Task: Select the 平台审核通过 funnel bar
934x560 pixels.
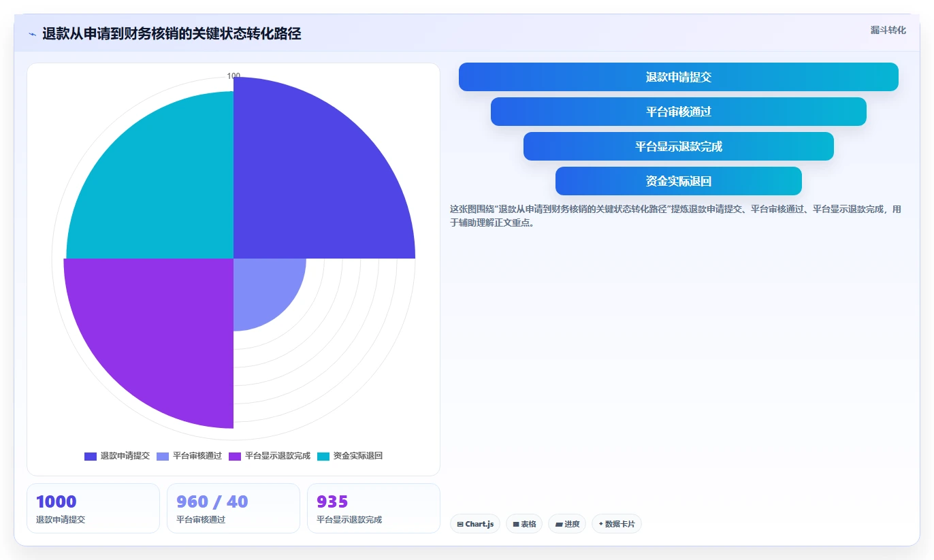Action: coord(679,112)
